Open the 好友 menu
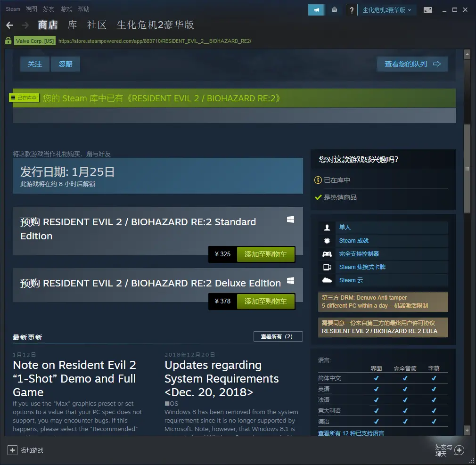This screenshot has width=476, height=465. [49, 9]
